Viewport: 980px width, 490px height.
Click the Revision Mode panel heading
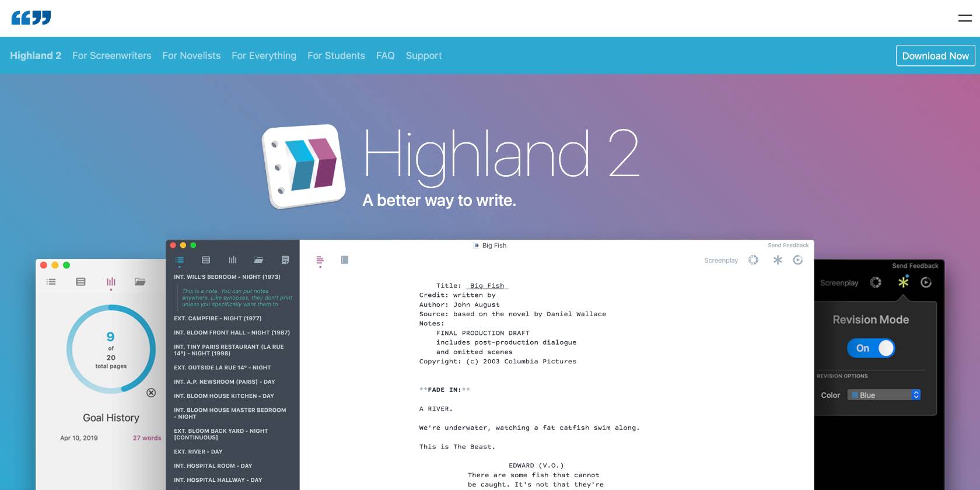(870, 320)
